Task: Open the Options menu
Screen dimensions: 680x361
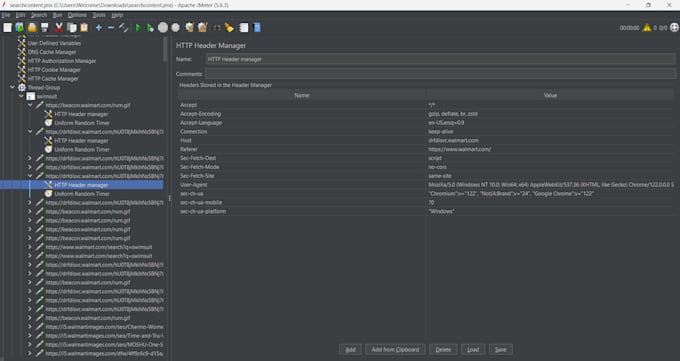Action: pos(77,15)
